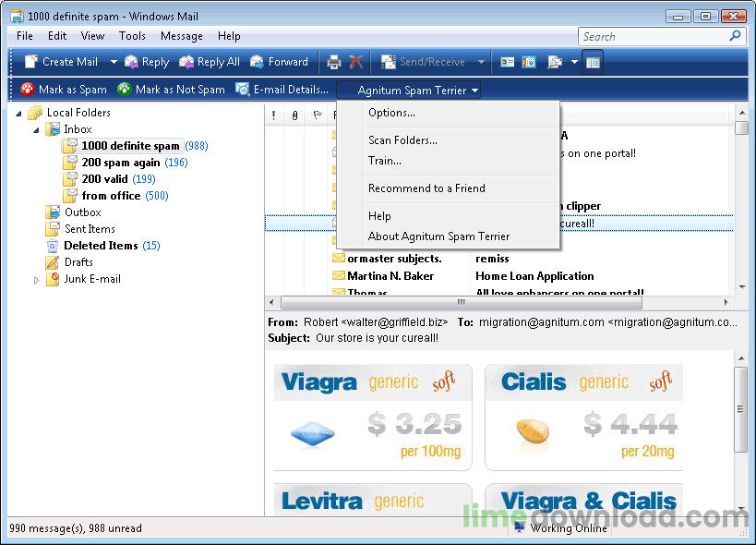Image resolution: width=756 pixels, height=545 pixels.
Task: Click the Print icon
Action: [x=333, y=62]
